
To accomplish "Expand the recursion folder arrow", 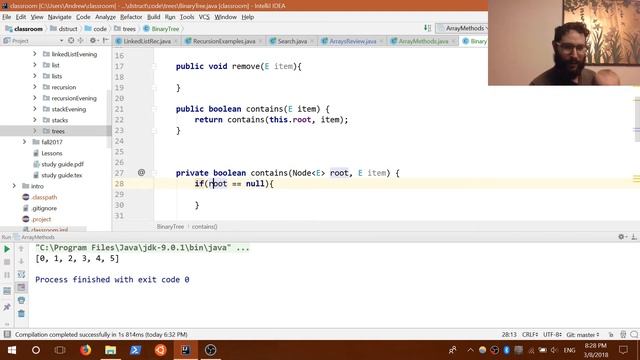I will point(35,87).
